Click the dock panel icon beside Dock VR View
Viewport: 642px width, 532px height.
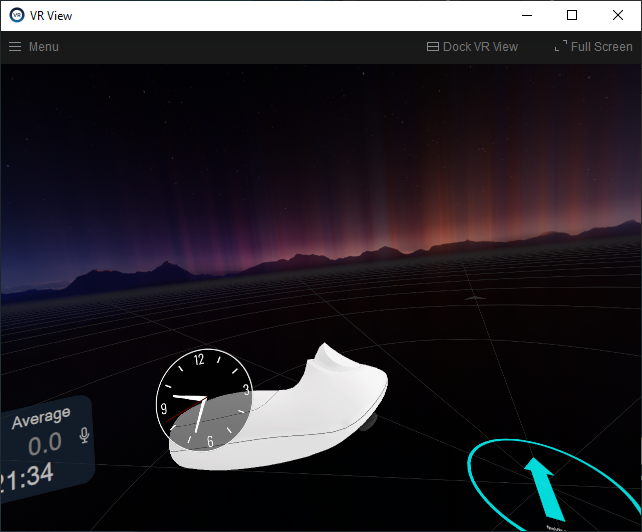coord(433,47)
